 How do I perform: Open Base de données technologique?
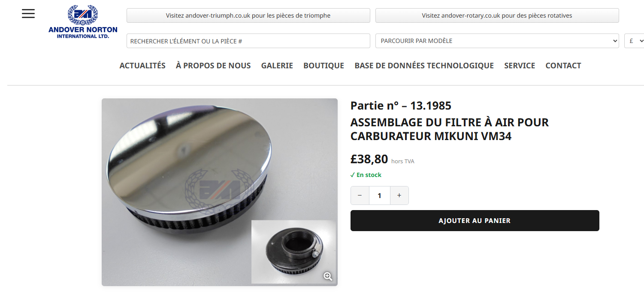424,66
